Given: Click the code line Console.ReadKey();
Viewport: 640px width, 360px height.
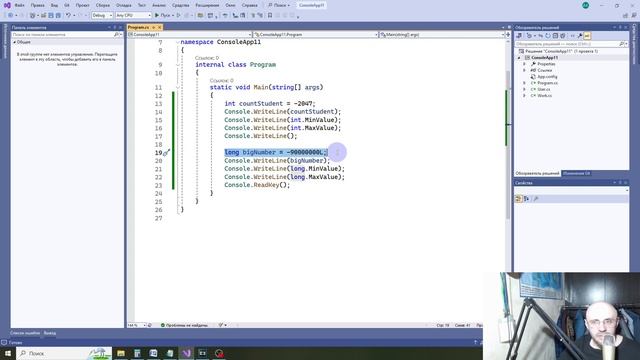Looking at the screenshot, I should pyautogui.click(x=257, y=185).
